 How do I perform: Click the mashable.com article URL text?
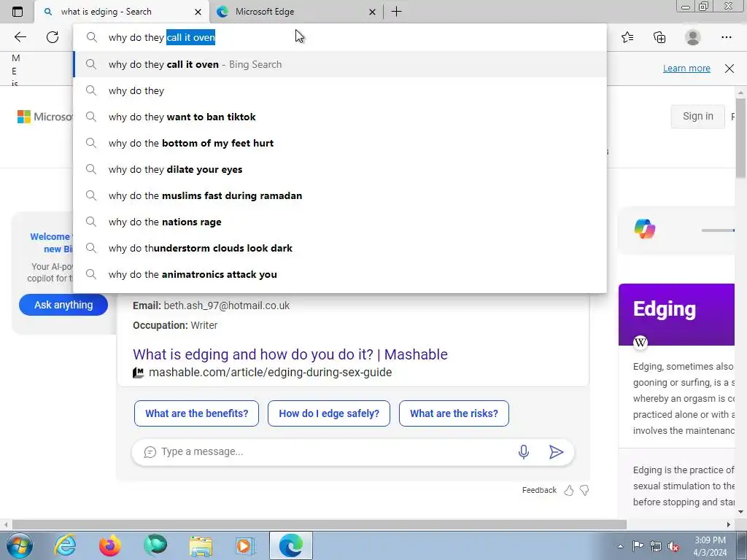(x=270, y=373)
